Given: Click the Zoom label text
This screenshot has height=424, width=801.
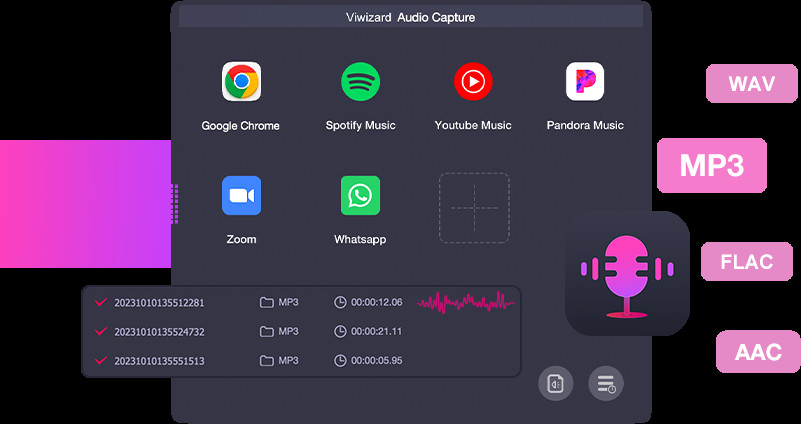Looking at the screenshot, I should 241,239.
